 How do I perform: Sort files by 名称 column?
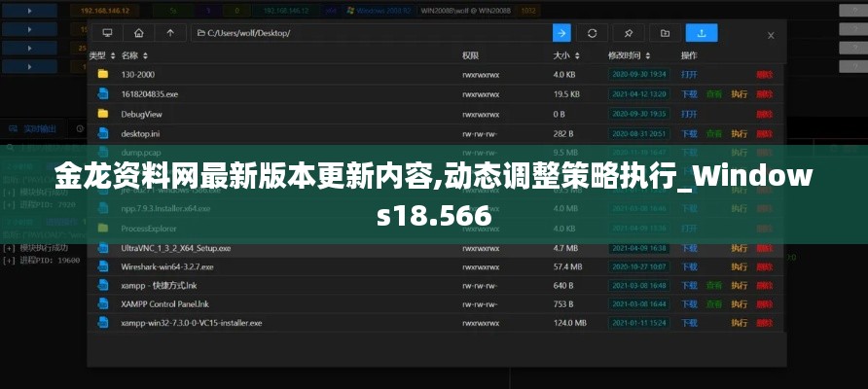[x=135, y=55]
